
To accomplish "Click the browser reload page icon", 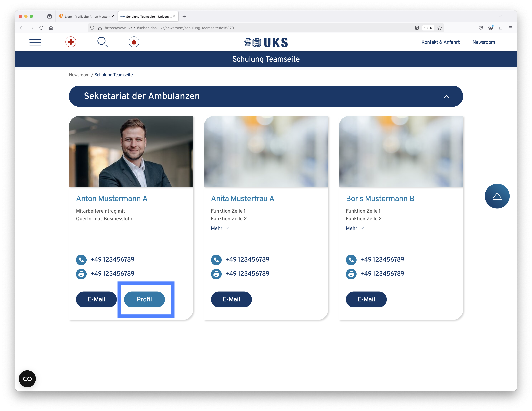I will click(41, 28).
